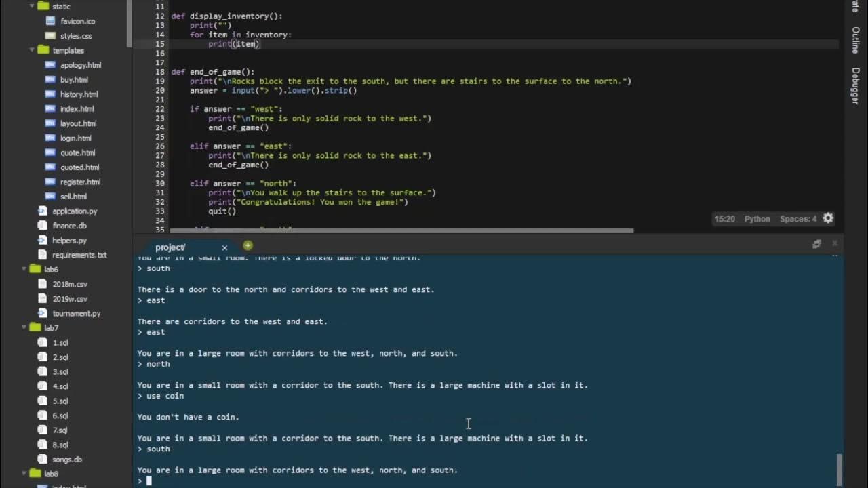The image size is (868, 488).
Task: Open styles.css file
Action: pos(76,36)
